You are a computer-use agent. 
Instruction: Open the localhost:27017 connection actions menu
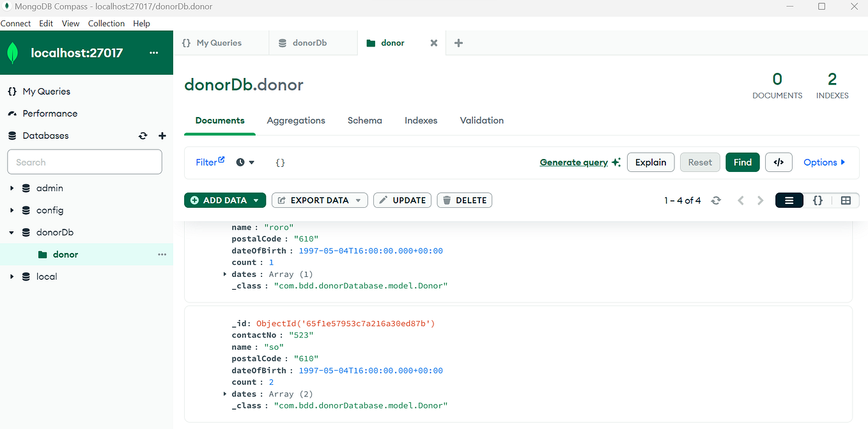click(x=153, y=53)
